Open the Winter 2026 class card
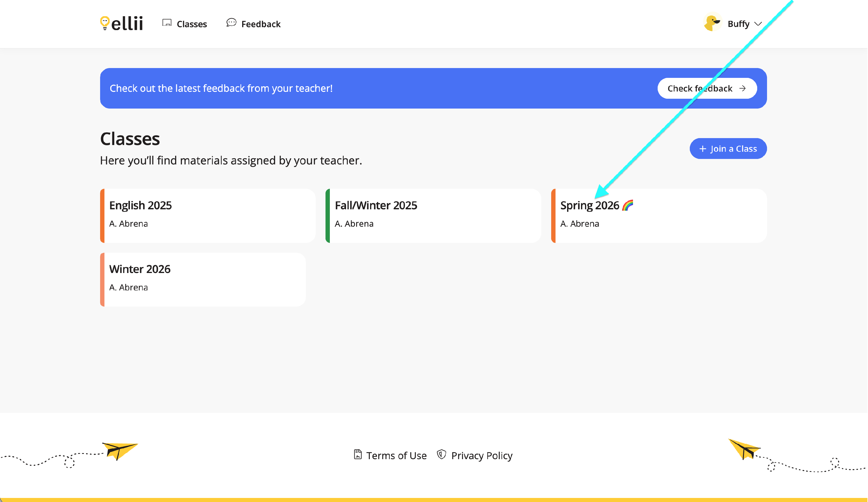This screenshot has width=868, height=502. click(x=203, y=279)
